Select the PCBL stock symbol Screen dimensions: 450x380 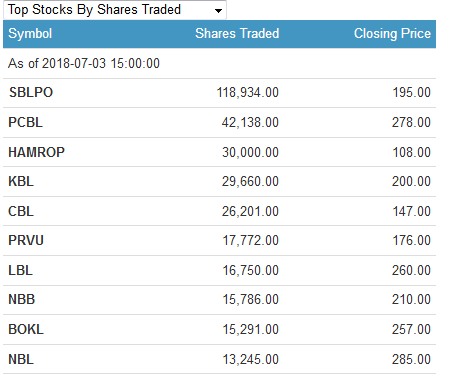tap(25, 122)
